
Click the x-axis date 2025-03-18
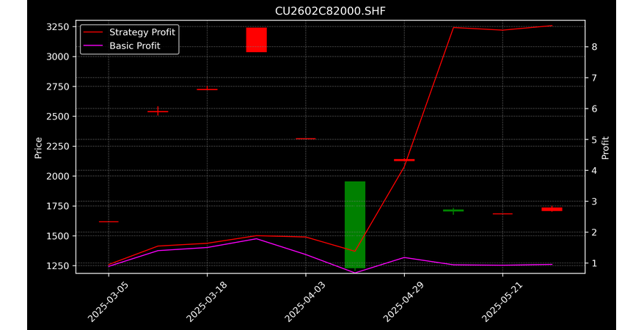[x=206, y=302]
